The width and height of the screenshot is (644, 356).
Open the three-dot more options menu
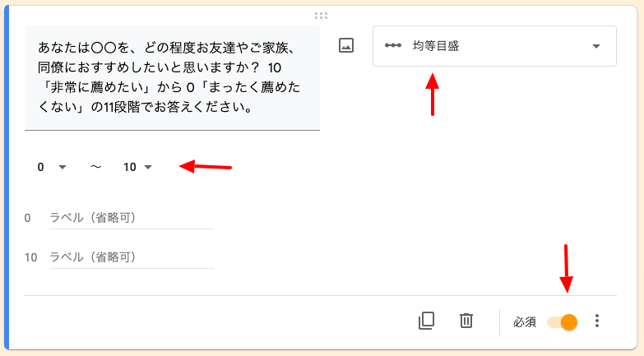coord(597,321)
